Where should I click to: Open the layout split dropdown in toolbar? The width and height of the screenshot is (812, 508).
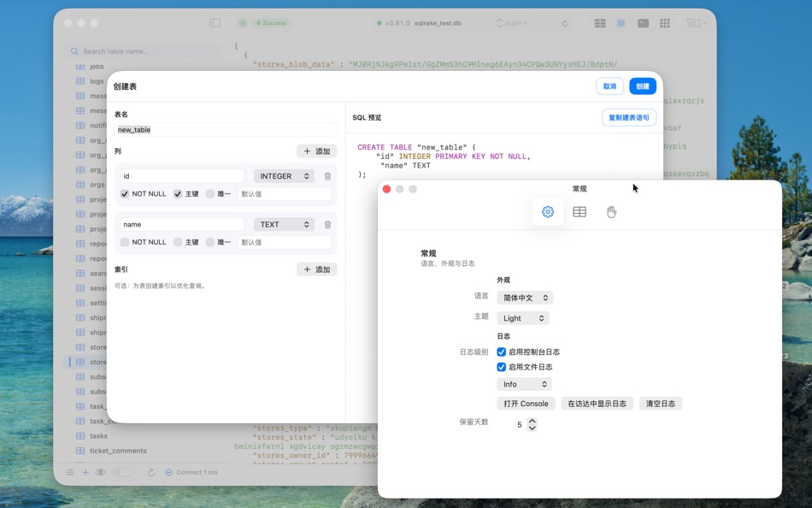697,23
